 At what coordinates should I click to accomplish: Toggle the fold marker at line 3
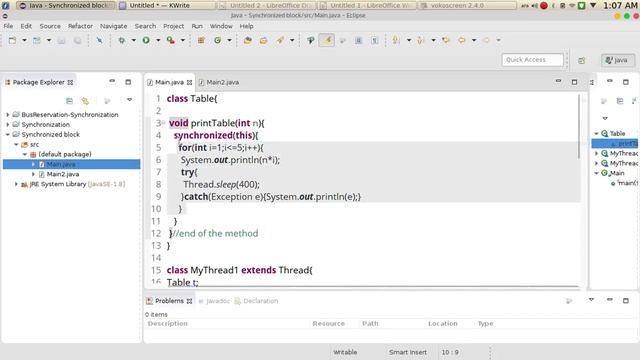click(163, 123)
